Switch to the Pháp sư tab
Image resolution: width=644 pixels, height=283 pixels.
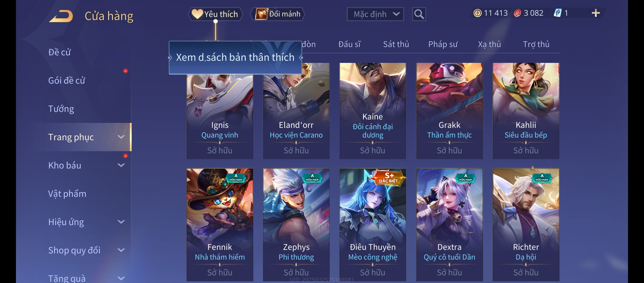(443, 44)
